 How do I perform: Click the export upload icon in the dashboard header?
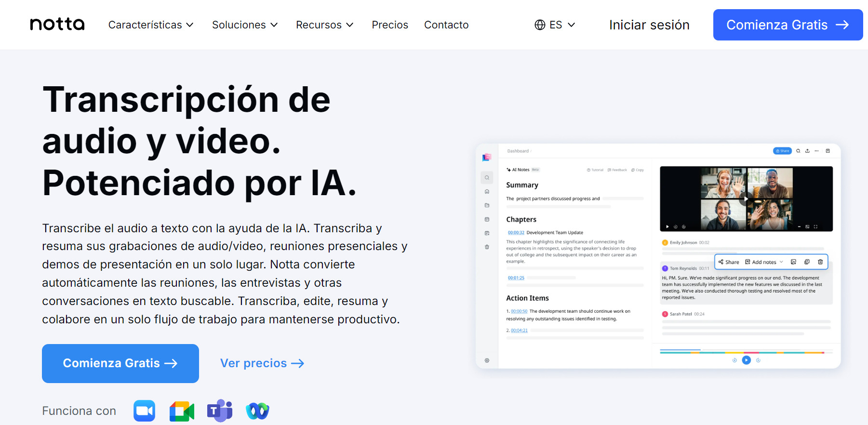click(x=807, y=151)
